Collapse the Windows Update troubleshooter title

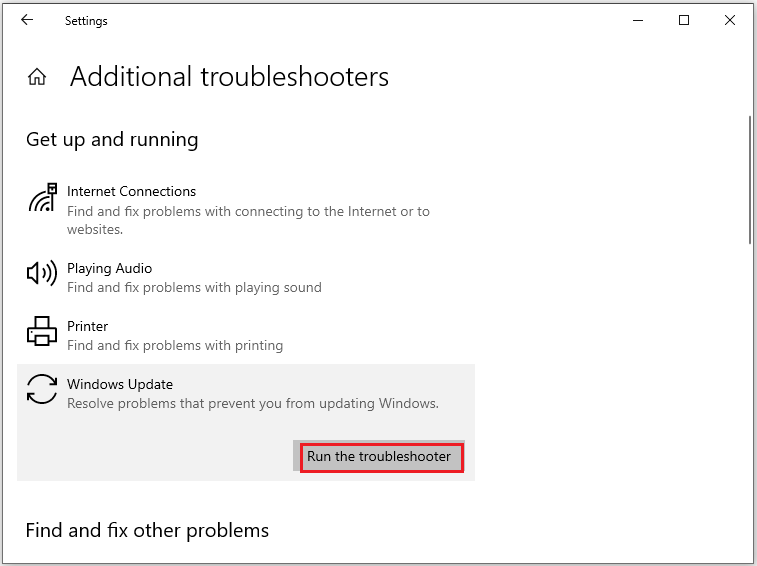click(x=120, y=384)
